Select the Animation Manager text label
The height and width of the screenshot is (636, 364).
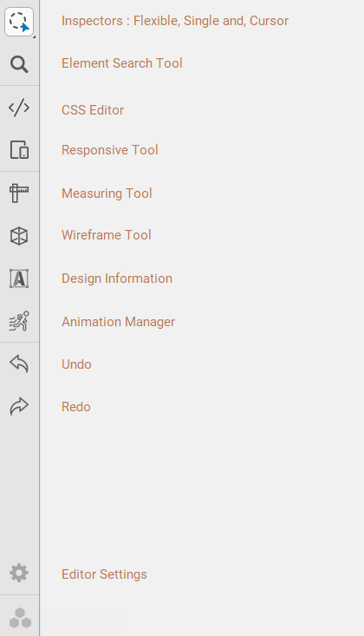118,322
